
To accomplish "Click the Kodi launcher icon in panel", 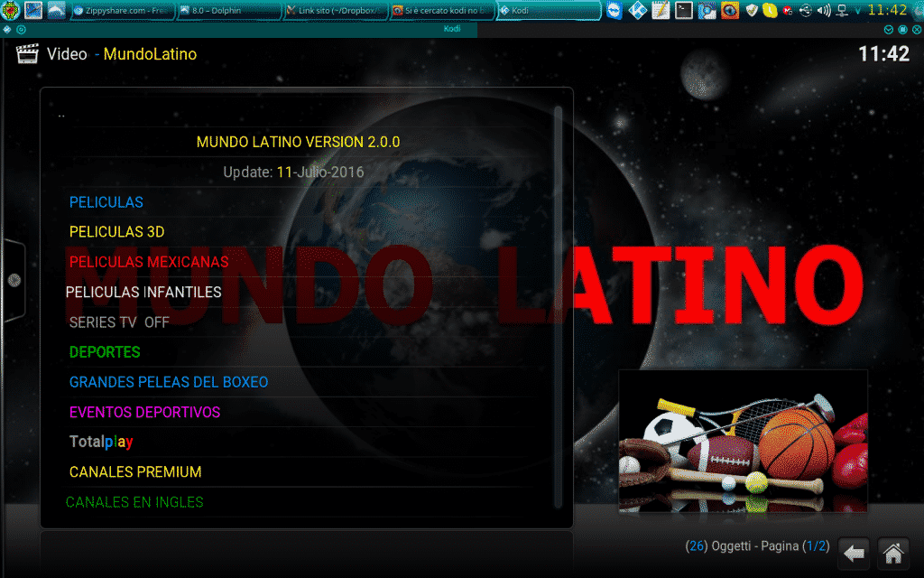I will pyautogui.click(x=638, y=10).
